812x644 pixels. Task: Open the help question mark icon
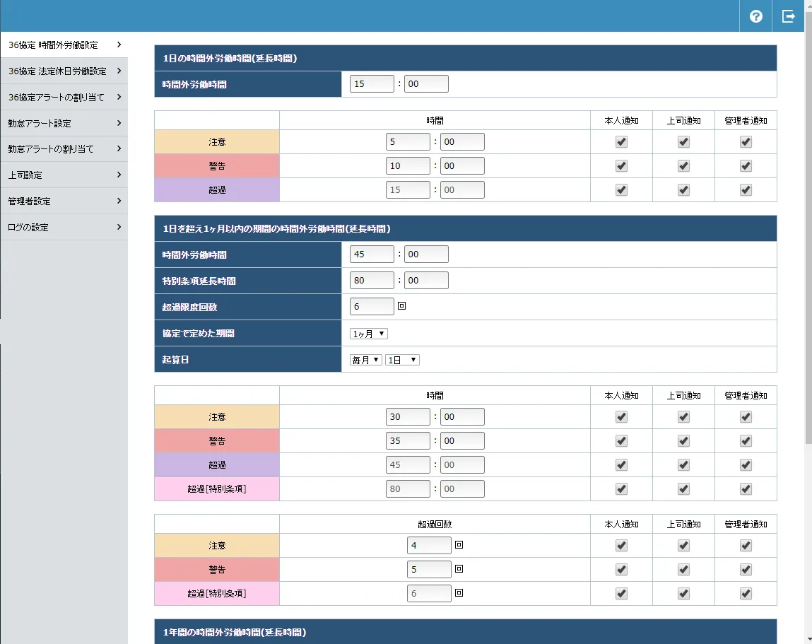755,16
